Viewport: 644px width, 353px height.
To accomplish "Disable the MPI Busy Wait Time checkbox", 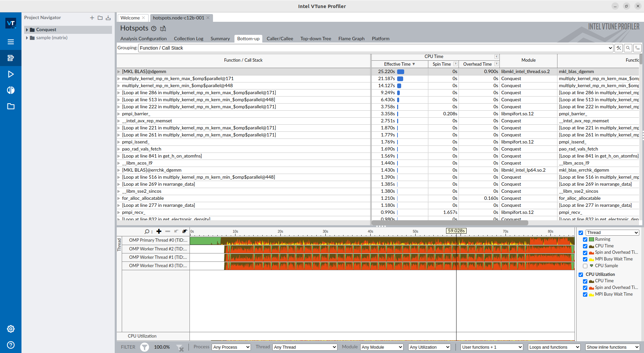I will click(x=586, y=259).
